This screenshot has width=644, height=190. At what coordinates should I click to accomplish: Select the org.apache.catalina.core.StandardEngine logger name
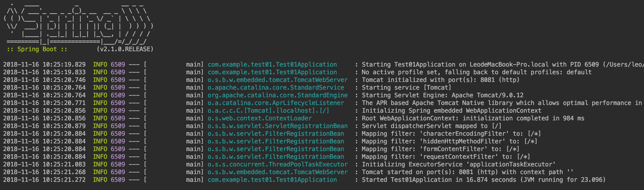click(x=277, y=95)
